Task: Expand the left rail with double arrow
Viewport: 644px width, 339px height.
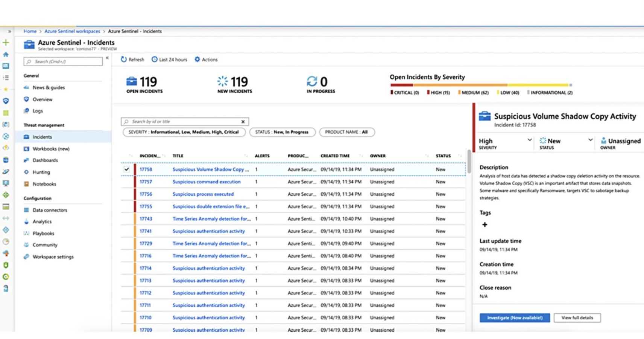Action: 9,31
